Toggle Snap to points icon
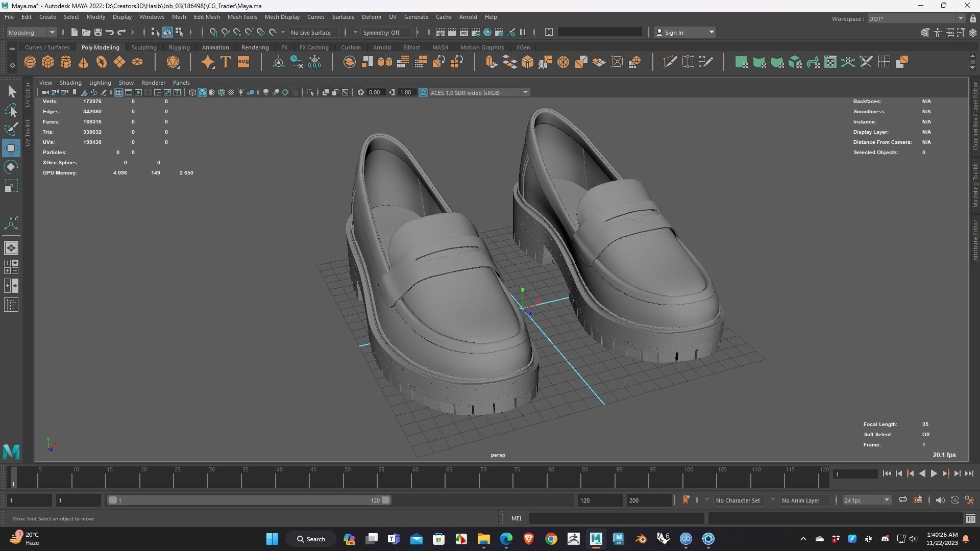Screen dimensions: 980x551 pos(237,32)
